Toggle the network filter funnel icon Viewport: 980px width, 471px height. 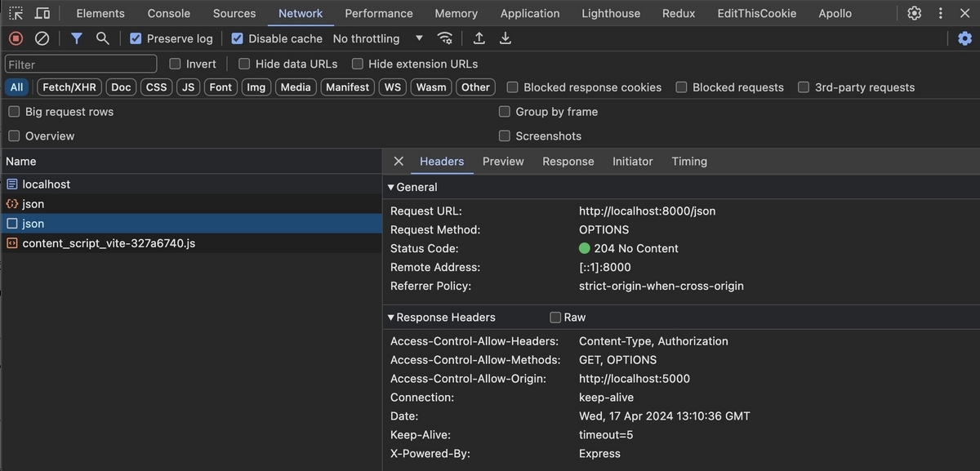pyautogui.click(x=76, y=38)
